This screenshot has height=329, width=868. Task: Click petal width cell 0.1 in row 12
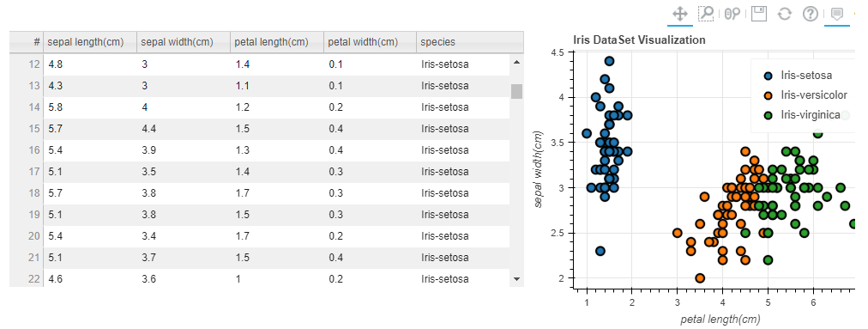(x=371, y=64)
